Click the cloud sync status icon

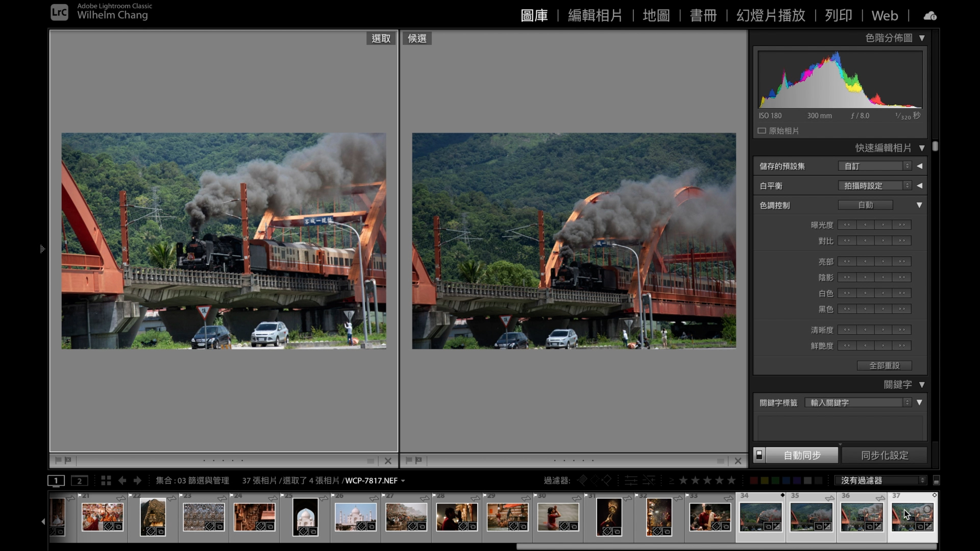[x=930, y=16]
